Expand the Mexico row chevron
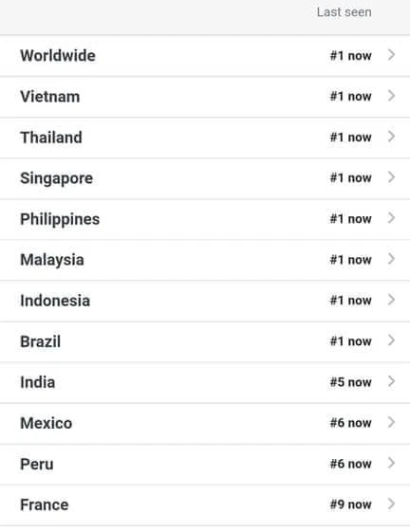The width and height of the screenshot is (410, 532). (x=391, y=422)
